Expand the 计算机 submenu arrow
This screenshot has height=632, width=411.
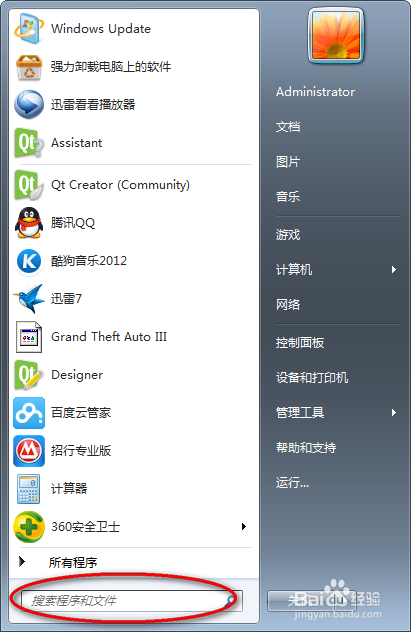click(x=394, y=269)
